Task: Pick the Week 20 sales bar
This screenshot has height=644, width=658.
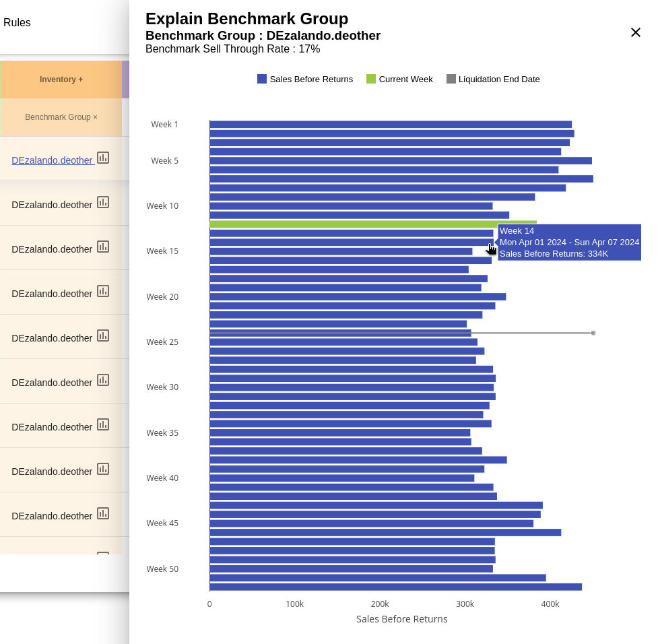Action: [x=358, y=297]
